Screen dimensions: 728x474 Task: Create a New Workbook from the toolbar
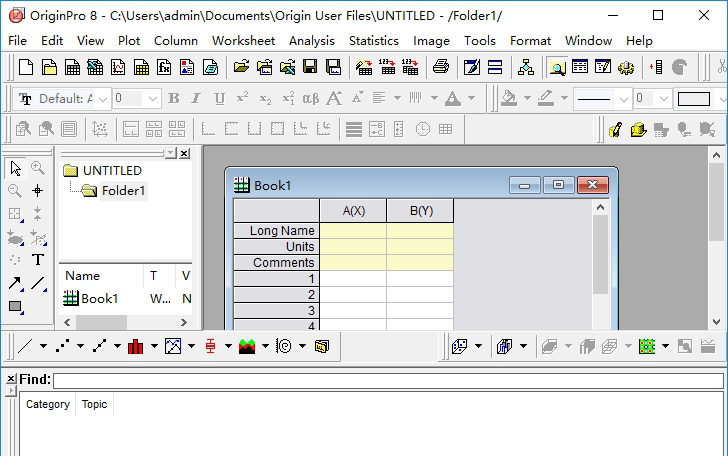point(72,67)
